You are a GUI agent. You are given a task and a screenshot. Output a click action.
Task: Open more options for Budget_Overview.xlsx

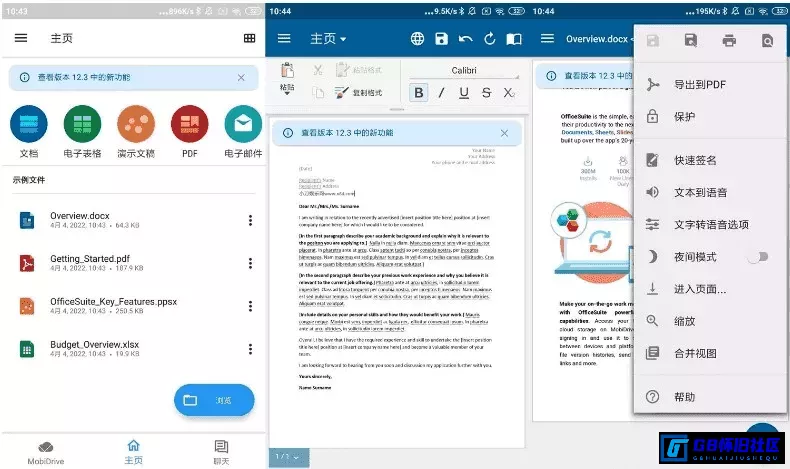point(250,349)
